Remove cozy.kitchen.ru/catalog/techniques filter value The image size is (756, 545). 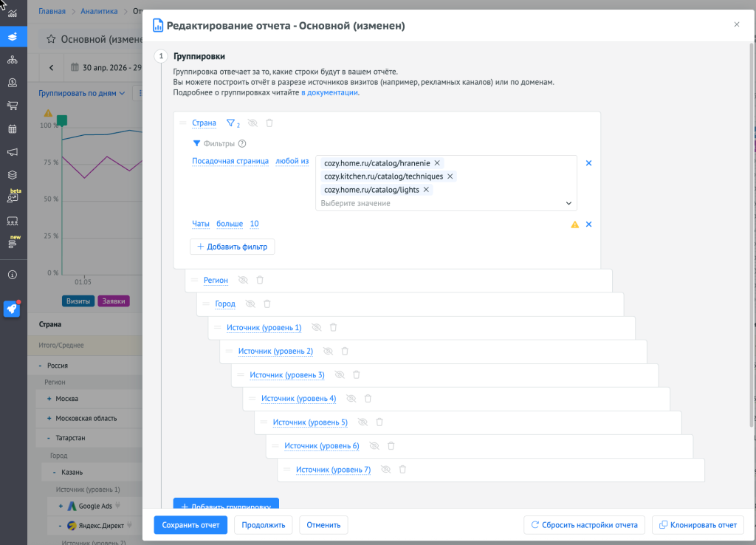450,176
